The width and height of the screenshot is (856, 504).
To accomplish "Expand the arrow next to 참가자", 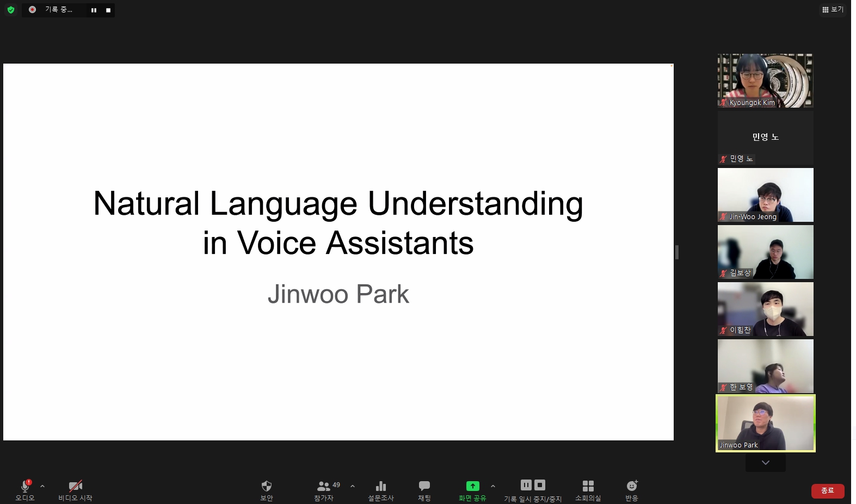I will pyautogui.click(x=353, y=487).
